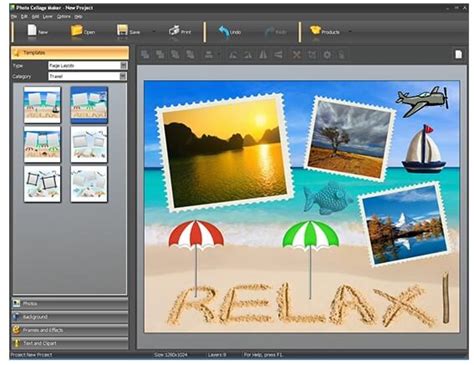Click the Size text in status bar
Viewport: 474px width, 365px height.
tap(170, 355)
